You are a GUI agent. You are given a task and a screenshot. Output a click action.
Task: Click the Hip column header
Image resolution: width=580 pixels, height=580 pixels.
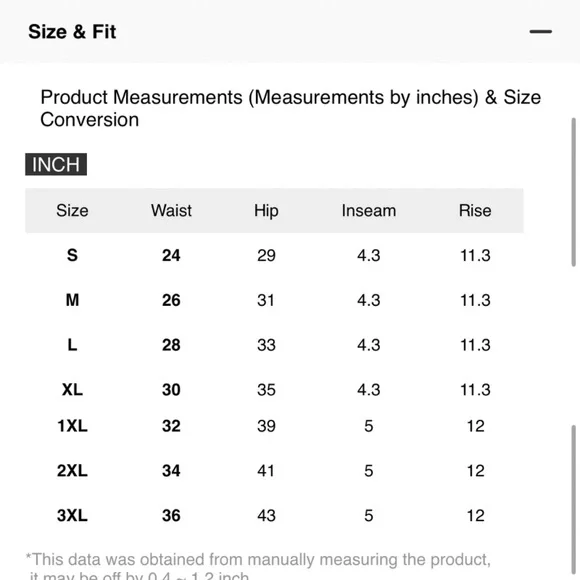point(266,211)
